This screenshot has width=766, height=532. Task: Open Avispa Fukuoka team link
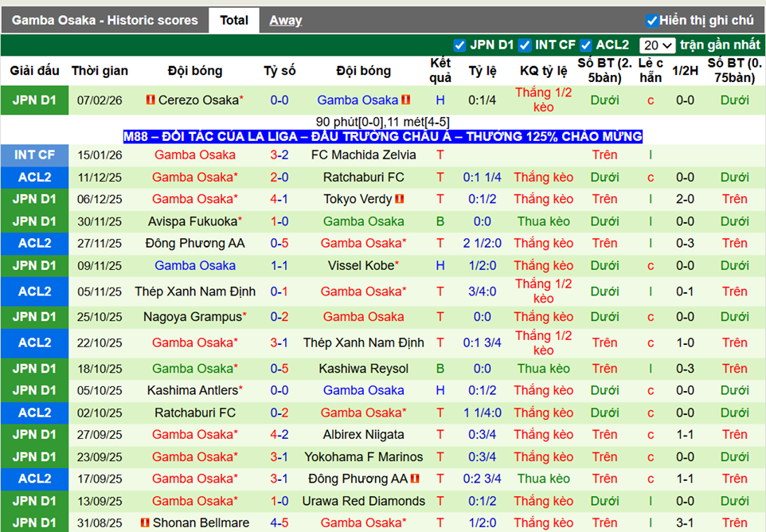point(193,221)
